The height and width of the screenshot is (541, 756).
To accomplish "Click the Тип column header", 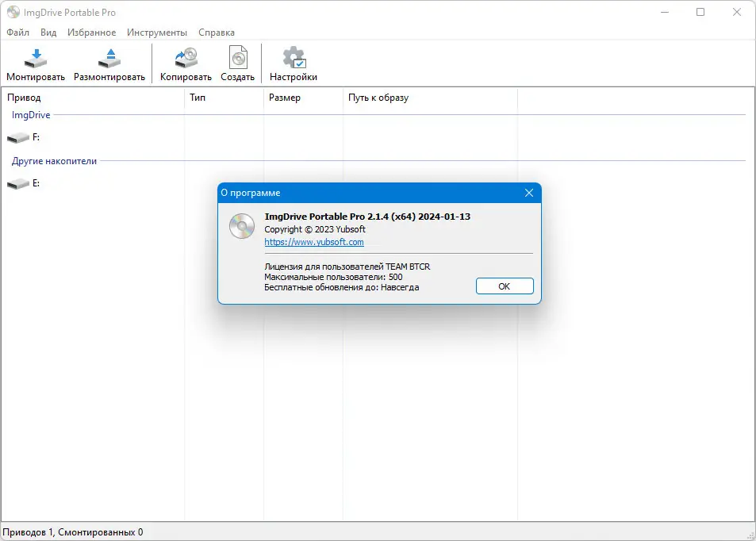I will pyautogui.click(x=224, y=98).
